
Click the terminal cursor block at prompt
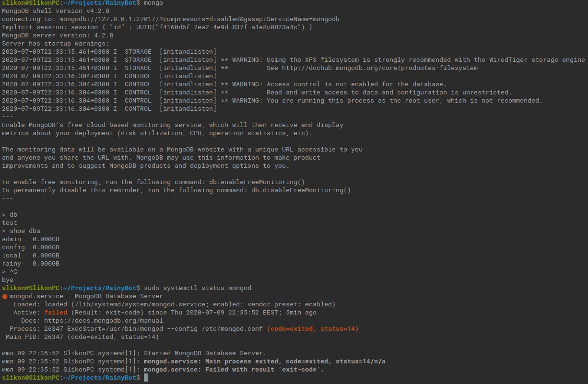pyautogui.click(x=146, y=378)
